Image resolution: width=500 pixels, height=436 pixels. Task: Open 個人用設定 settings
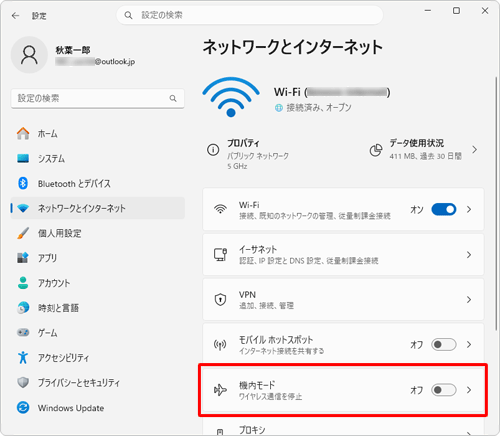[x=98, y=233]
